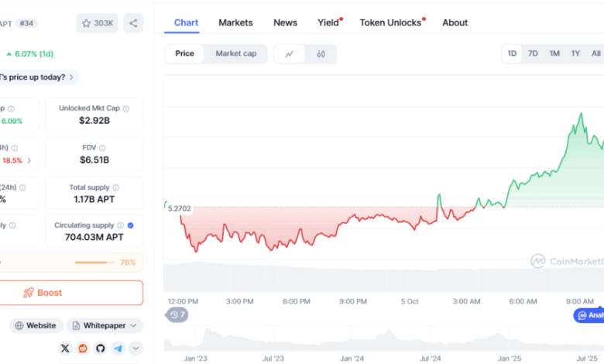This screenshot has height=364, width=604.
Task: Switch chart to Market cap view
Action: 236,54
